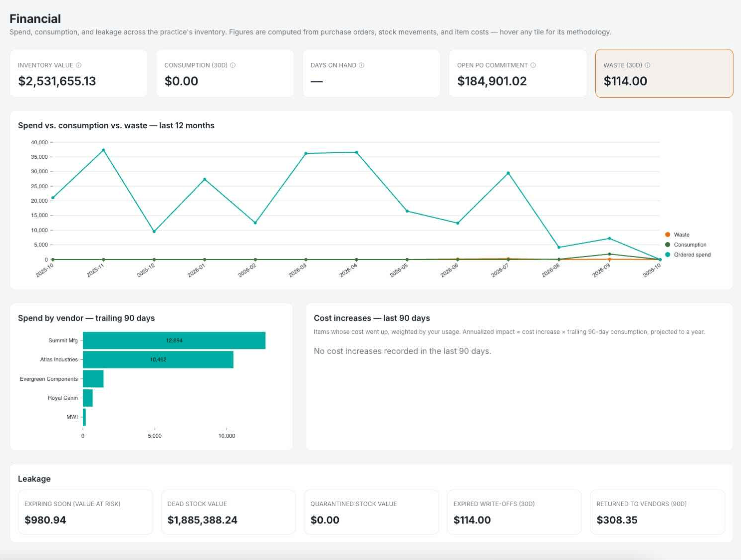Image resolution: width=741 pixels, height=560 pixels.
Task: Click the Ordered spend point for 2025-11
Action: [103, 150]
